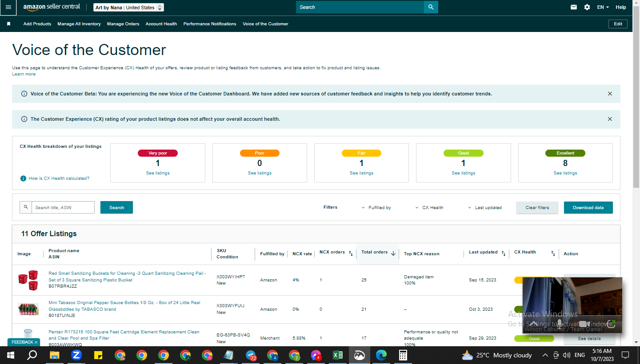
Task: Open the settings gear icon
Action: tap(587, 7)
